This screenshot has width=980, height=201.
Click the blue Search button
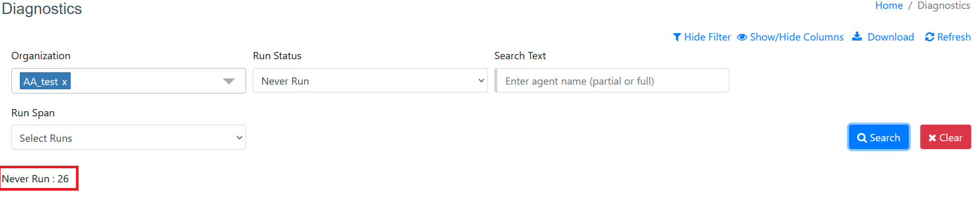879,137
